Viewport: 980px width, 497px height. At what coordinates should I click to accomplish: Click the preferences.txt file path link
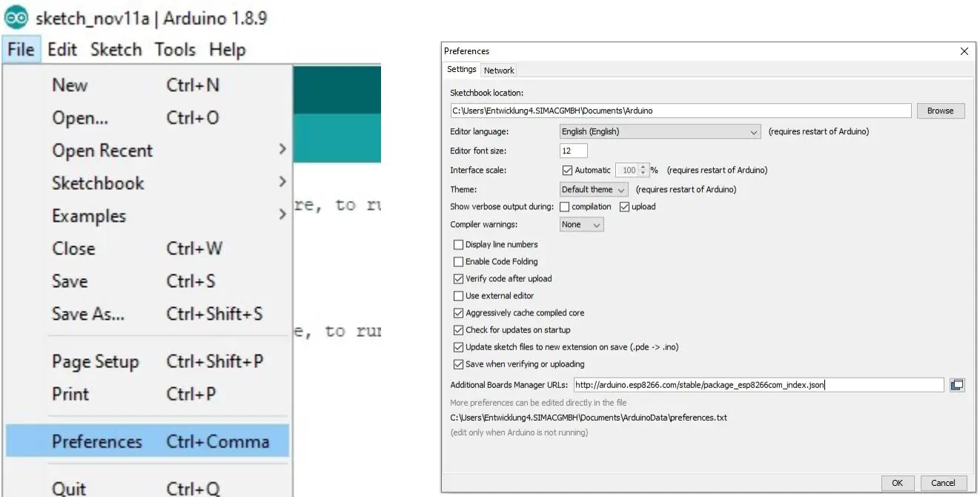point(589,418)
